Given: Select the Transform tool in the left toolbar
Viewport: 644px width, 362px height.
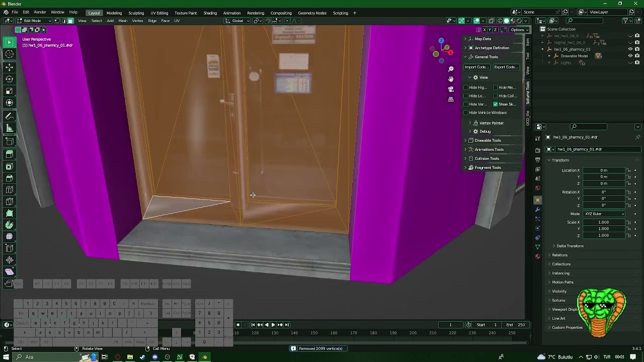Looking at the screenshot, I should (9, 103).
